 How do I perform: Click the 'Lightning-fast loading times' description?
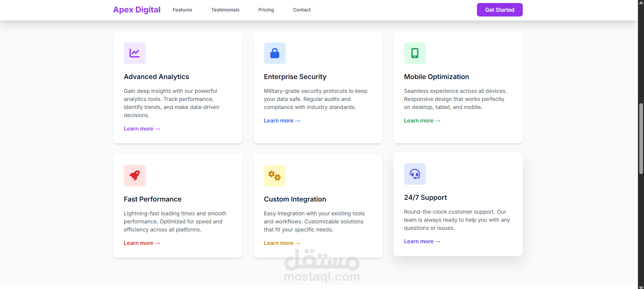pos(175,221)
